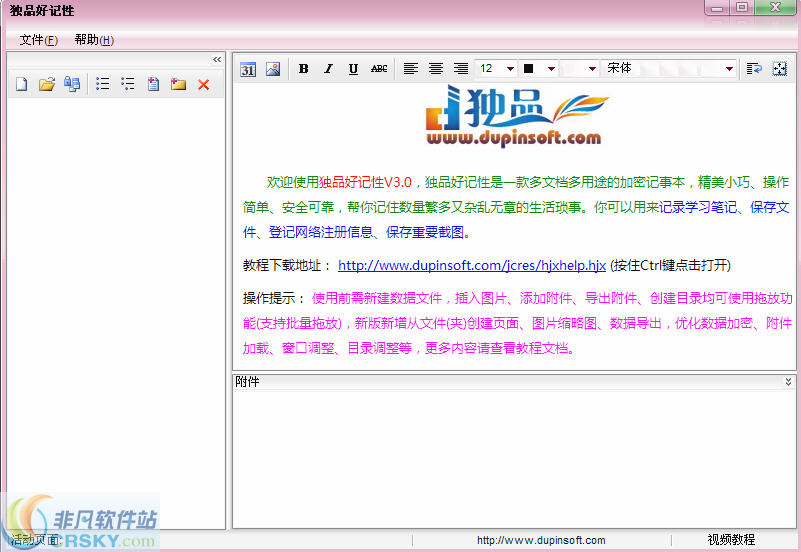Click the new document icon
Image resolution: width=801 pixels, height=552 pixels.
21,84
